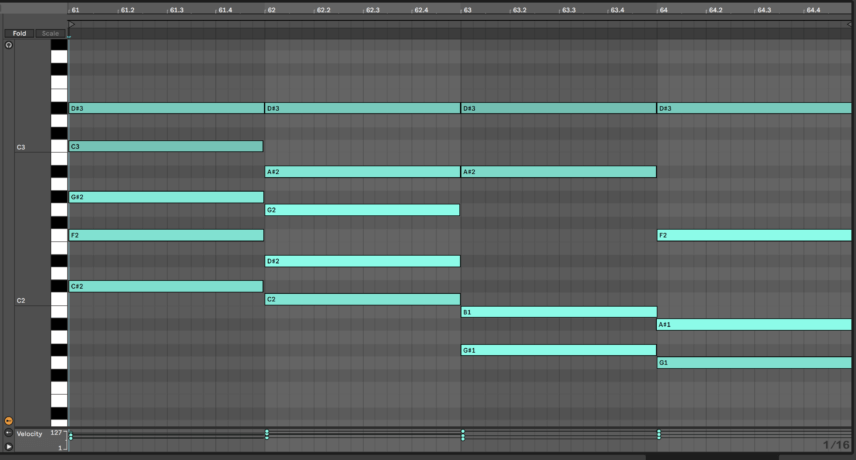Click the loop end marker at ruler's right edge
The width and height of the screenshot is (856, 460).
pos(848,25)
